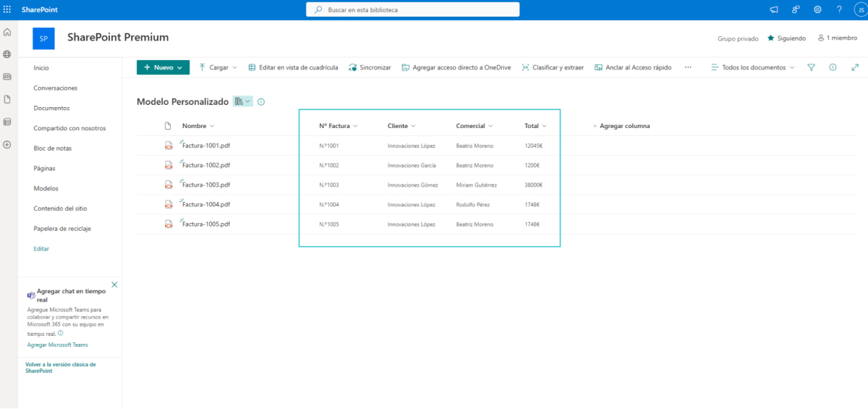
Task: Open the Todos los documentos view dropdown
Action: (752, 67)
